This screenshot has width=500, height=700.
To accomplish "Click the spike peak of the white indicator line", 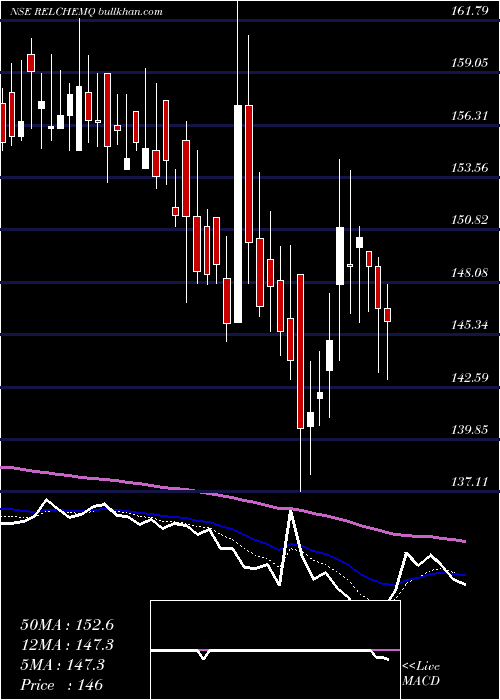I will click(291, 512).
